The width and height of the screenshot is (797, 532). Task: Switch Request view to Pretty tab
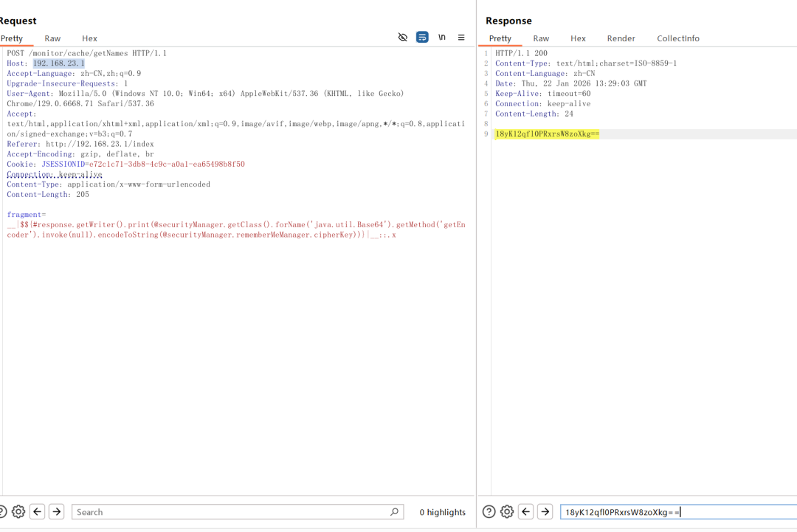12,38
